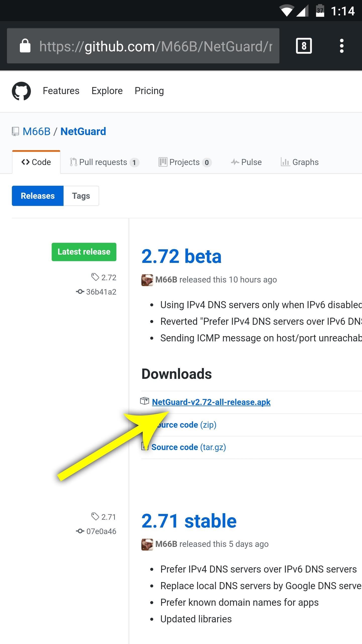This screenshot has height=644, width=362.
Task: Open the Pricing menu item
Action: coord(149,91)
